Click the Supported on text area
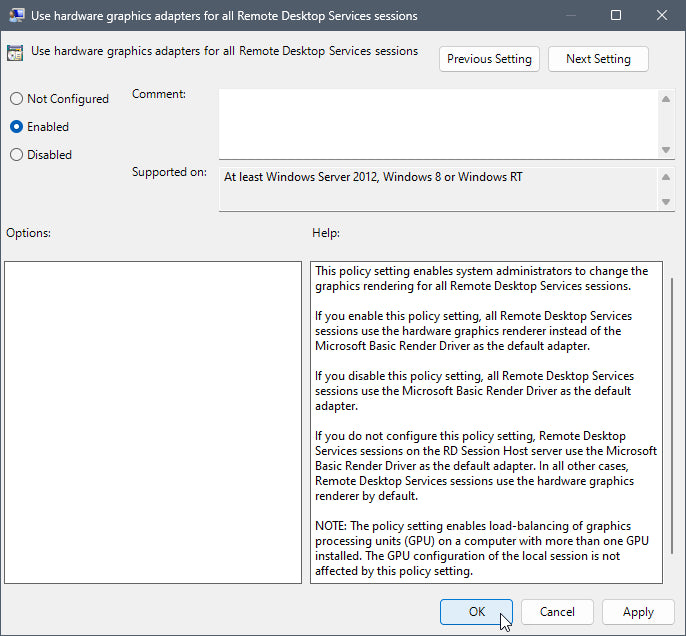 (438, 189)
